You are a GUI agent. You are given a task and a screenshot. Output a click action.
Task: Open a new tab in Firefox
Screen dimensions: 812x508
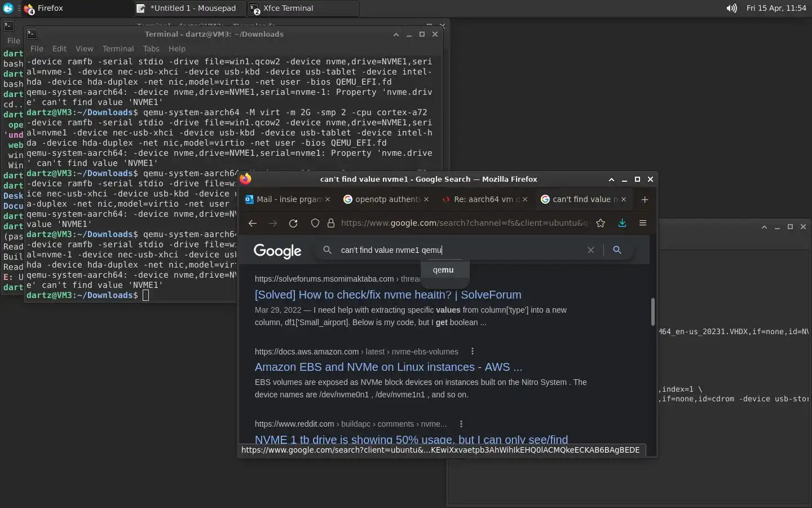[x=645, y=199]
